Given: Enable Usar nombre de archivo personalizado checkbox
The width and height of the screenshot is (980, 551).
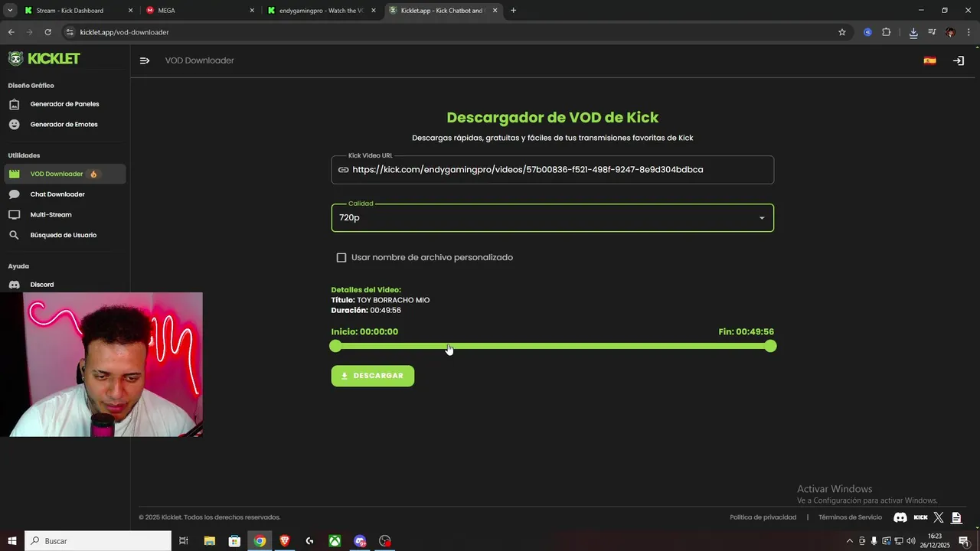Looking at the screenshot, I should click(341, 258).
